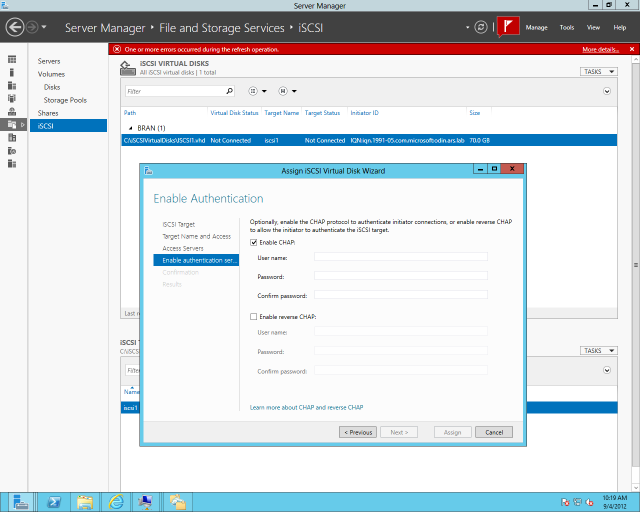640x512 pixels.
Task: Click the All Servers sidebar icon
Action: pos(12,85)
